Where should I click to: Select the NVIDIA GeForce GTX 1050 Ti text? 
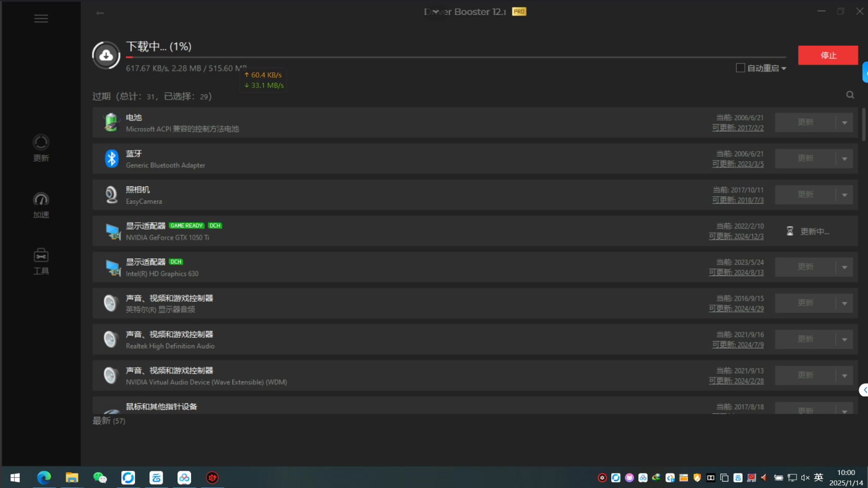(x=168, y=238)
